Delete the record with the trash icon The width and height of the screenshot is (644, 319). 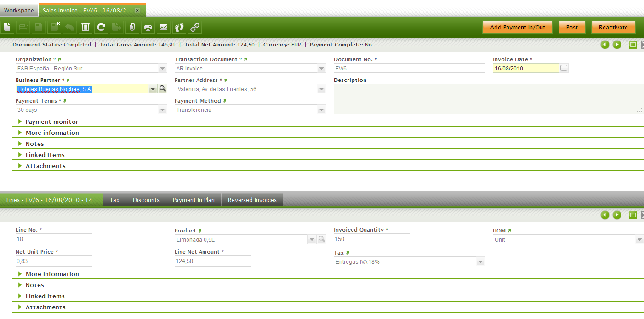pos(85,28)
